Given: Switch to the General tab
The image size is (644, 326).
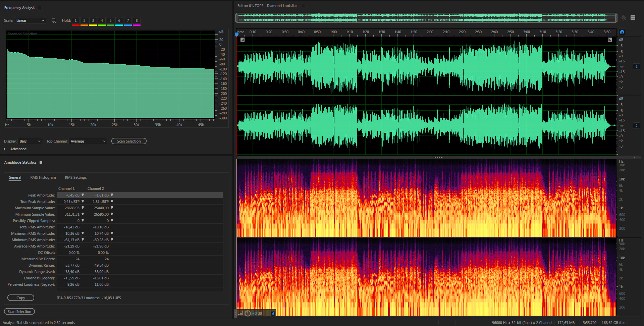Looking at the screenshot, I should (x=15, y=178).
